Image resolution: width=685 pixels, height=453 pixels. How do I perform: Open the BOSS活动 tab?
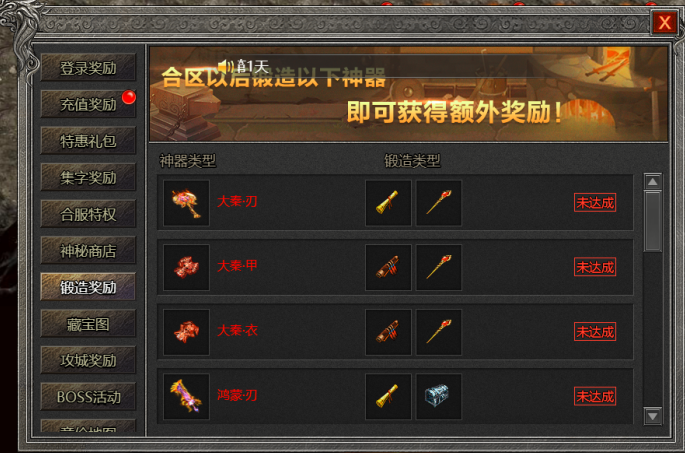(88, 397)
